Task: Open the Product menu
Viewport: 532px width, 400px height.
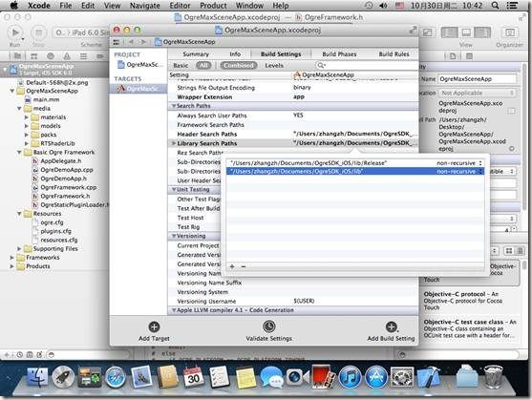Action: point(213,6)
